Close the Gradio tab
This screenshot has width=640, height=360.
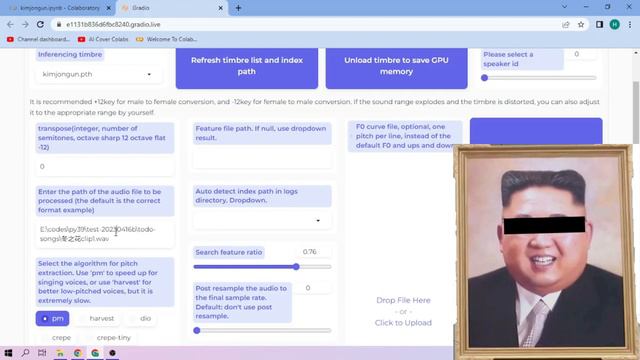(220, 8)
